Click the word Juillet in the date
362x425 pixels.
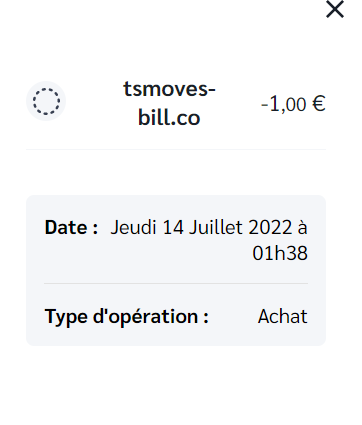click(x=216, y=228)
